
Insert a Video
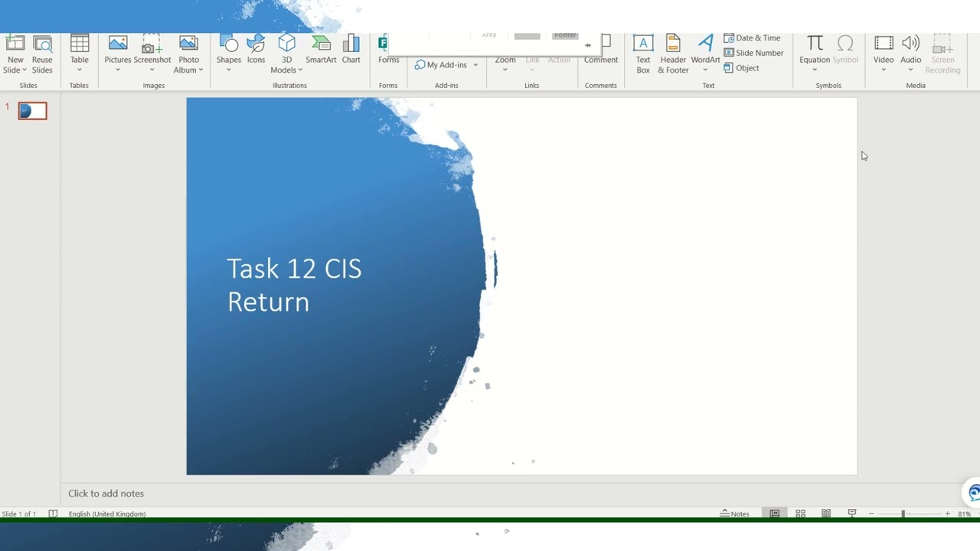point(884,54)
